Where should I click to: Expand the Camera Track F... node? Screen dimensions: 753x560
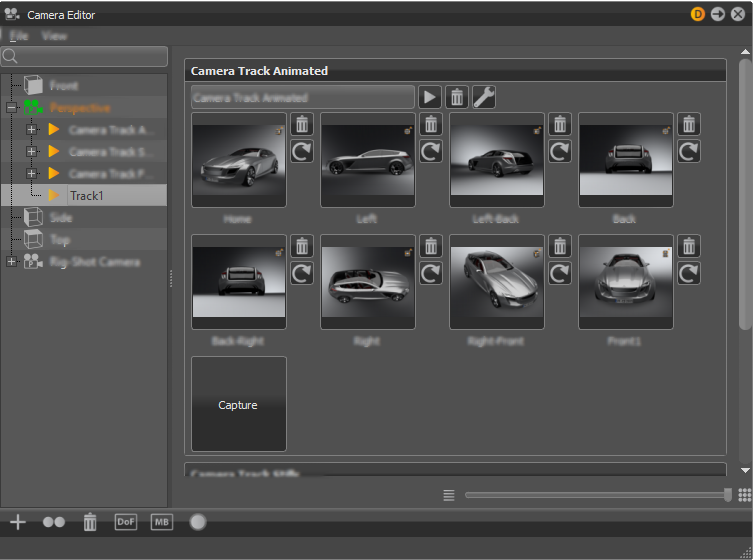pos(31,173)
